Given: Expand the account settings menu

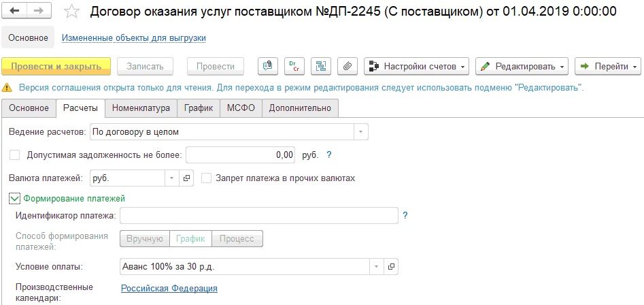Looking at the screenshot, I should 417,66.
